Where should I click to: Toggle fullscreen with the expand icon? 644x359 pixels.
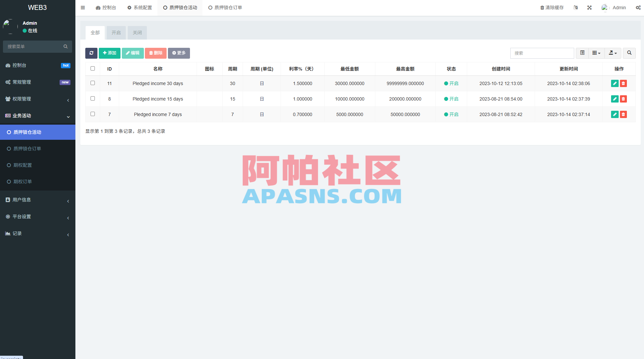(589, 8)
